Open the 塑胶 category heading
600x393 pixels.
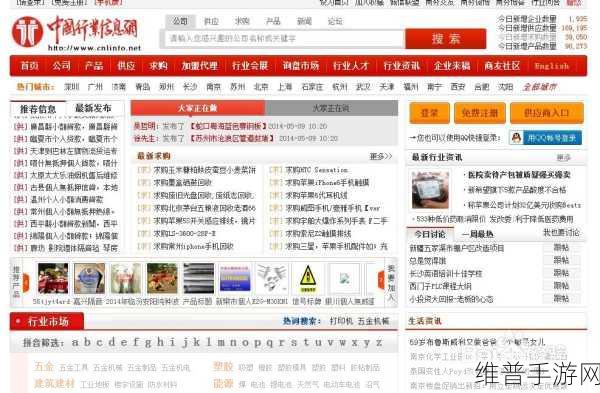223,367
